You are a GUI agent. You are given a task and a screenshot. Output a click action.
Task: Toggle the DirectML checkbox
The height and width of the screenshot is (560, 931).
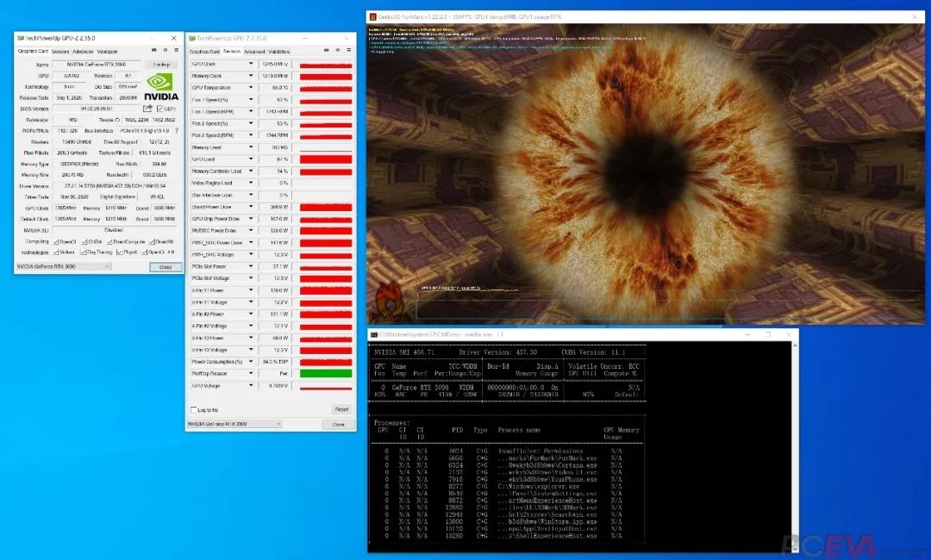coord(152,242)
